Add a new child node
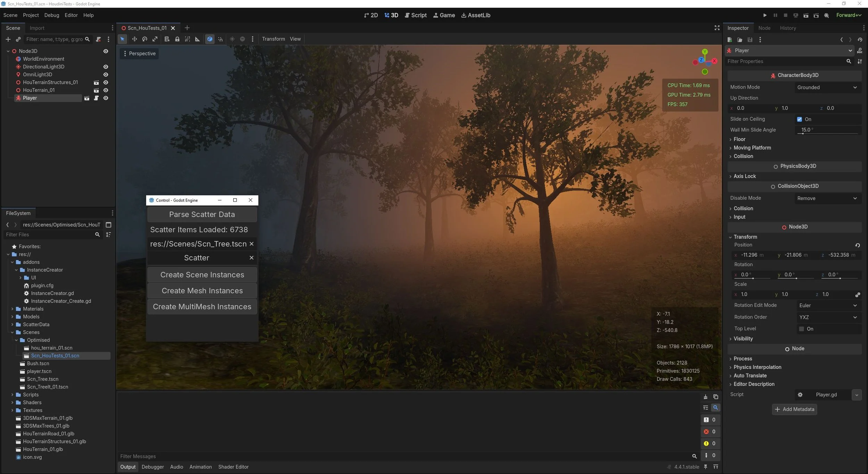Viewport: 868px width, 474px height. (x=8, y=39)
